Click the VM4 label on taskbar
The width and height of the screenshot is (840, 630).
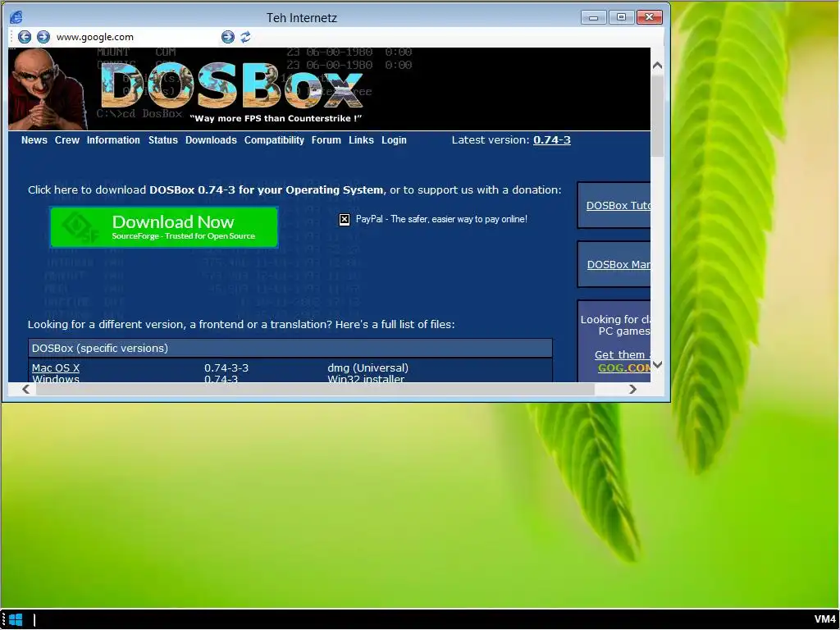tap(825, 620)
